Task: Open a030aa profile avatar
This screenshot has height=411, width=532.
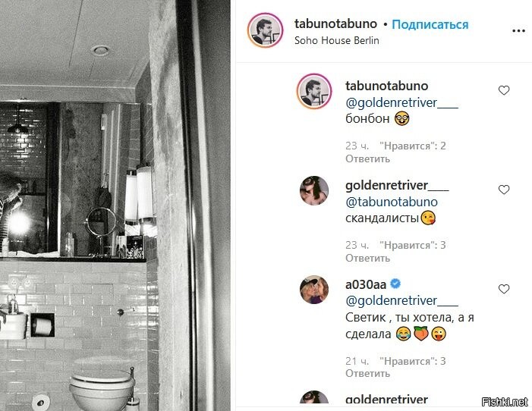Action: [314, 290]
